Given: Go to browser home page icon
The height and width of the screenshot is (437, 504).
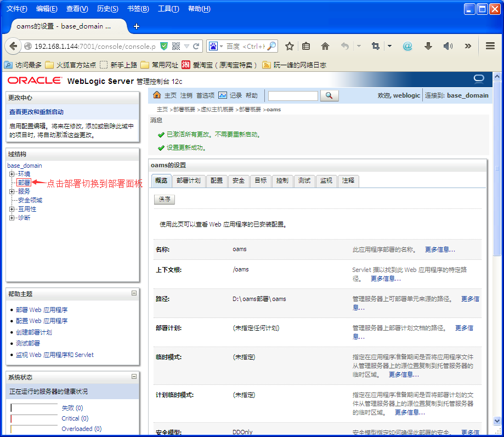Looking at the screenshot, I should (325, 46).
